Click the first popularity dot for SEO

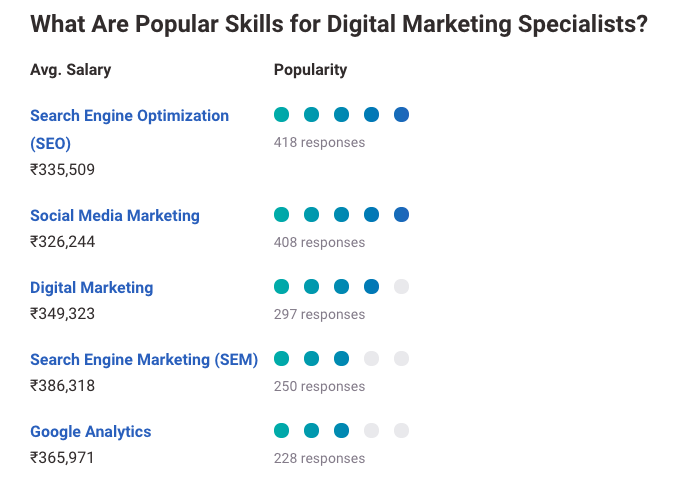click(282, 114)
